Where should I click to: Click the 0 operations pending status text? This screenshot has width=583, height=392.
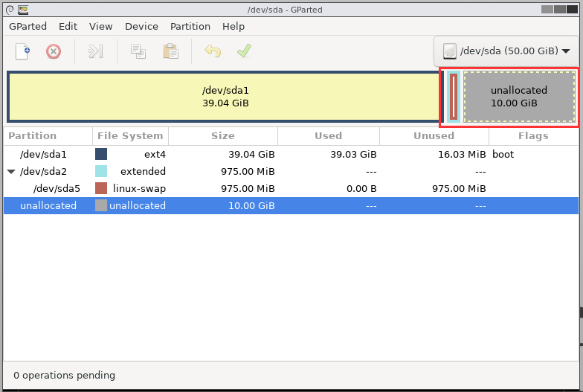tap(64, 375)
